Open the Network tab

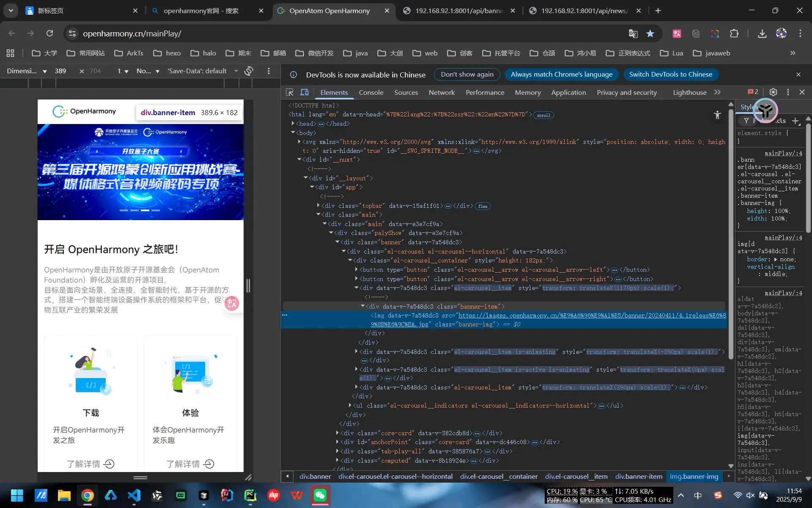coord(442,92)
